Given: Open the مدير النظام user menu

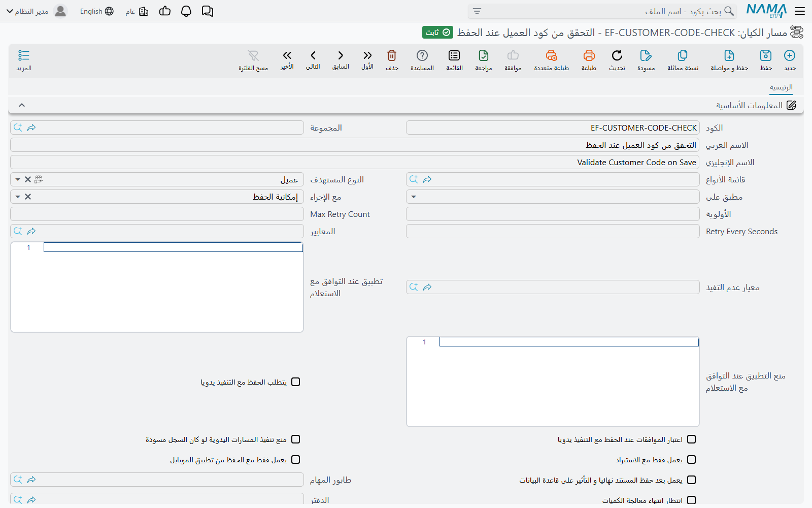Looking at the screenshot, I should (x=37, y=11).
